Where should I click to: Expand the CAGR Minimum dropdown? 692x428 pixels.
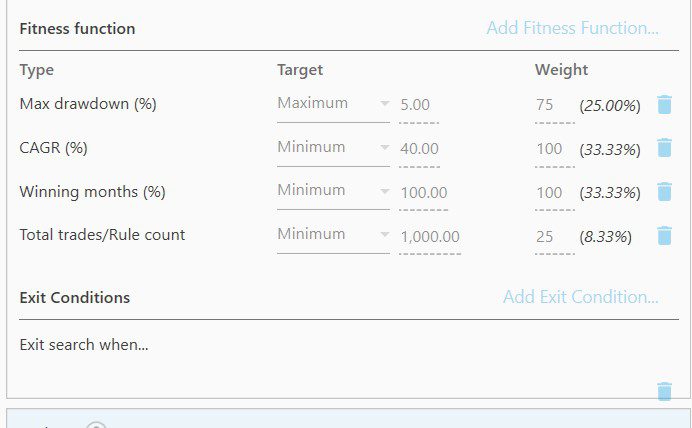click(333, 148)
